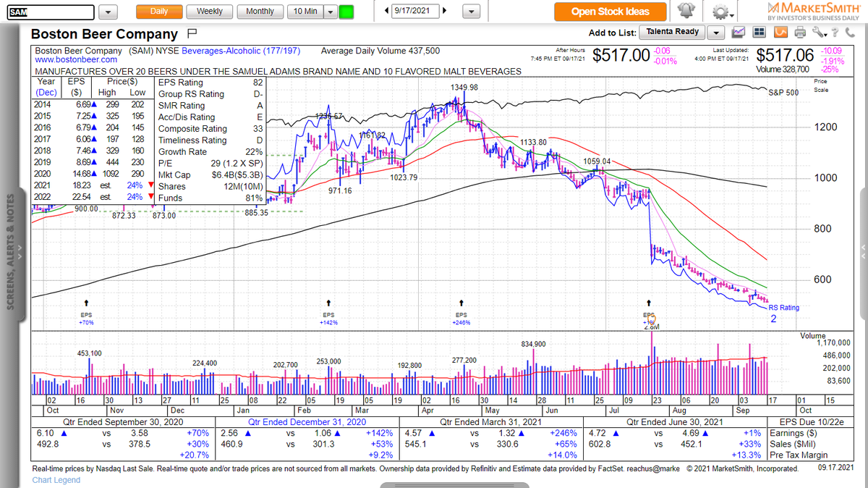The image size is (868, 488).
Task: Open the Qtr Ended June 30, 2021 link
Action: coord(676,421)
